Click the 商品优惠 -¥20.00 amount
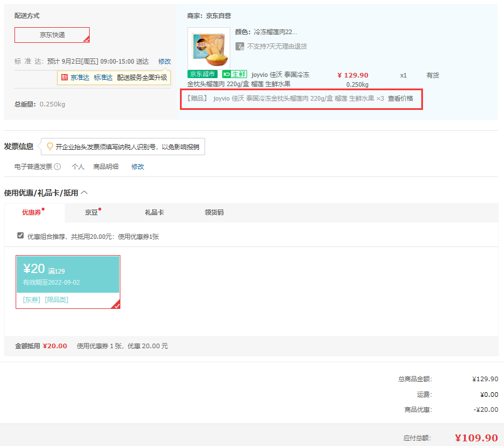Screen dimensions: 504x446 coord(485,410)
